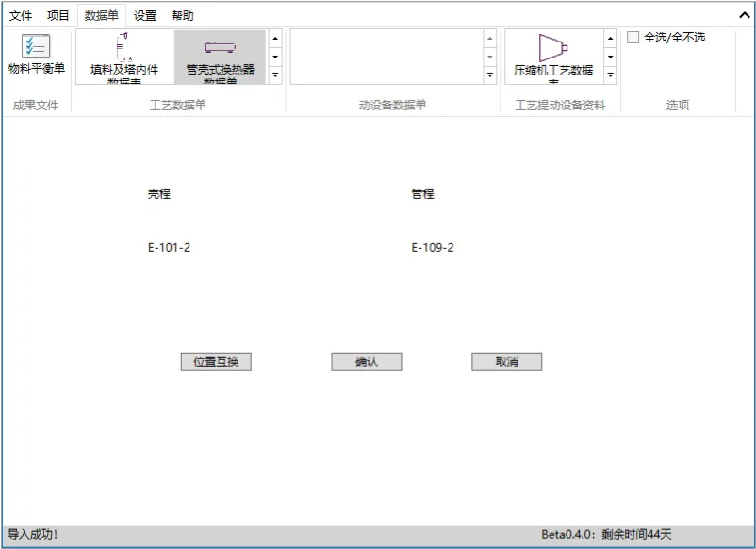756x549 pixels.
Task: Collapse the ribbon with the chevron
Action: tap(745, 15)
